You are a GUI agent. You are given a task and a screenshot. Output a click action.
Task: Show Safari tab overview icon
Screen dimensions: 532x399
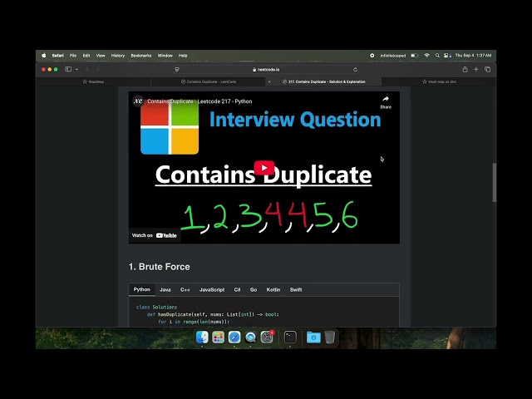click(x=488, y=69)
